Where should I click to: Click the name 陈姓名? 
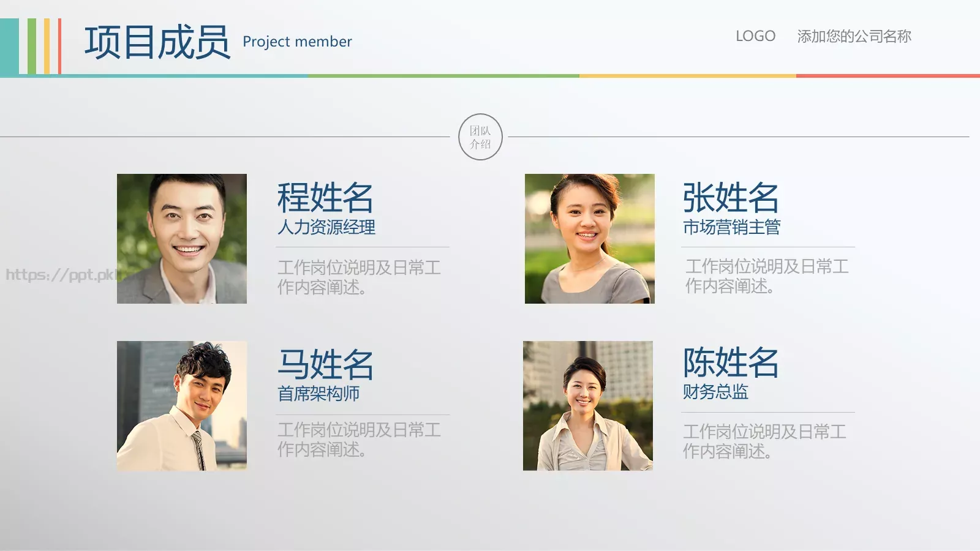click(731, 362)
